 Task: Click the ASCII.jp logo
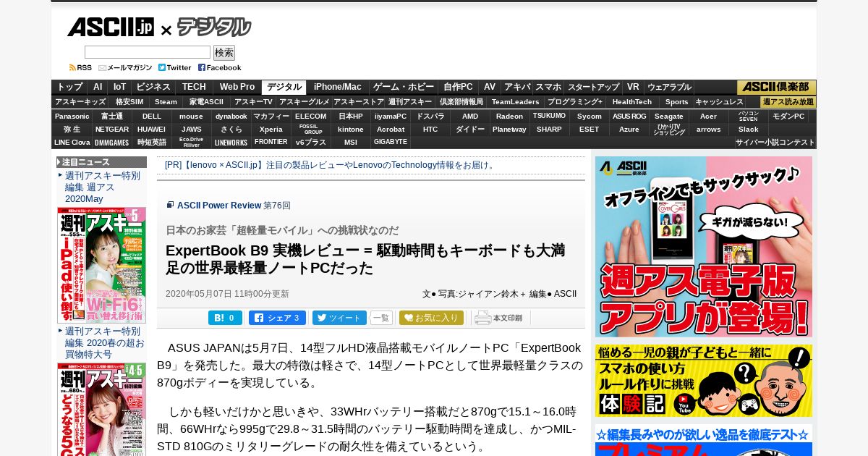click(x=111, y=28)
